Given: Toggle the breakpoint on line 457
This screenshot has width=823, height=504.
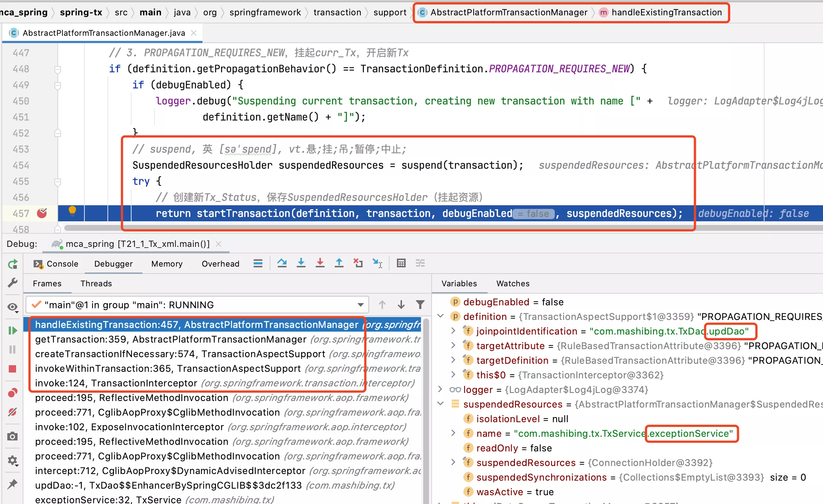Looking at the screenshot, I should pos(42,213).
